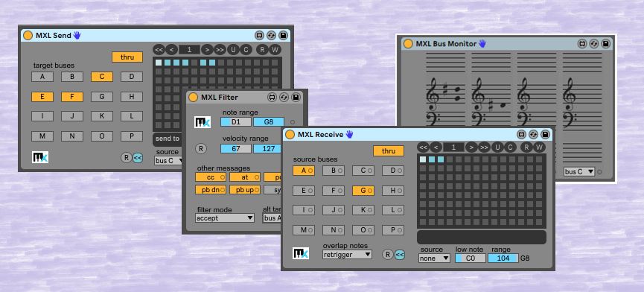
Task: Enable target bus D in MXL Send
Action: (132, 77)
